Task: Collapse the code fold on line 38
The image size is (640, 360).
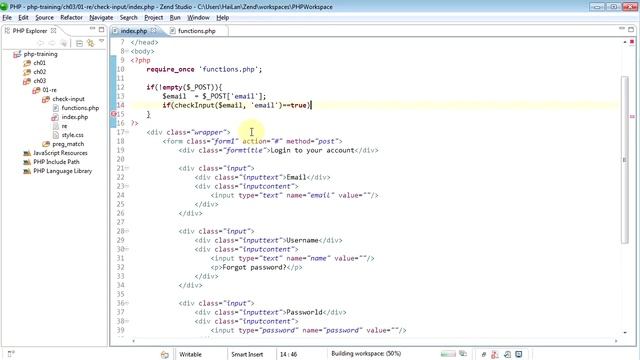Action: pos(127,321)
